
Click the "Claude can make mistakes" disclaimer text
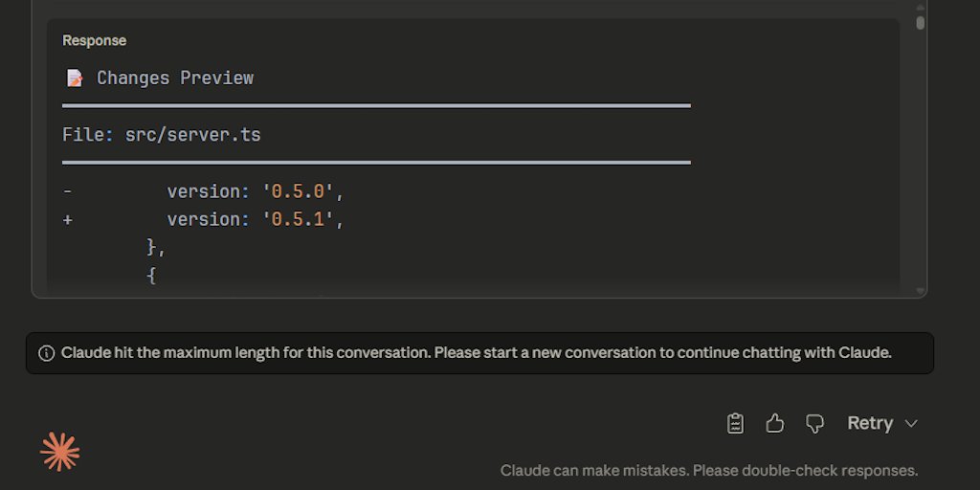click(708, 471)
